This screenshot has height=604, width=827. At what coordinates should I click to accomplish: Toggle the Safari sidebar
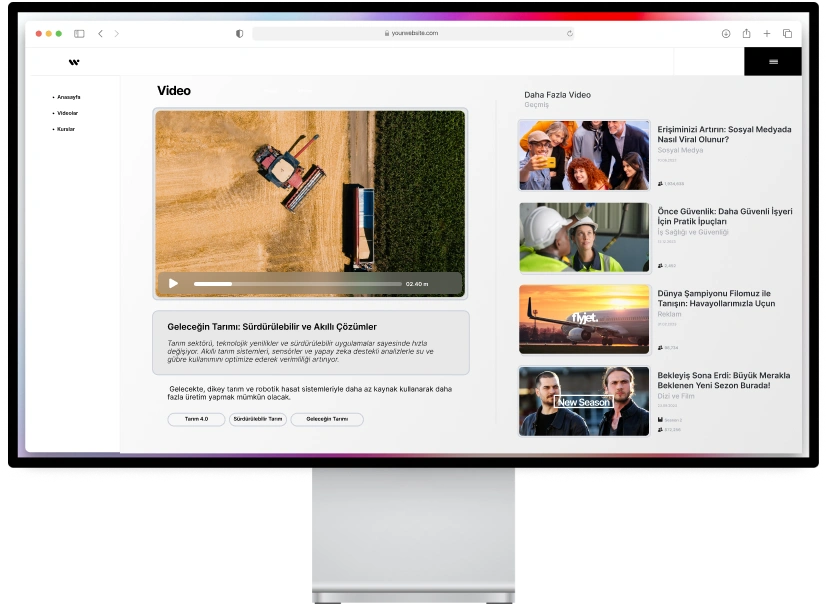coord(79,34)
